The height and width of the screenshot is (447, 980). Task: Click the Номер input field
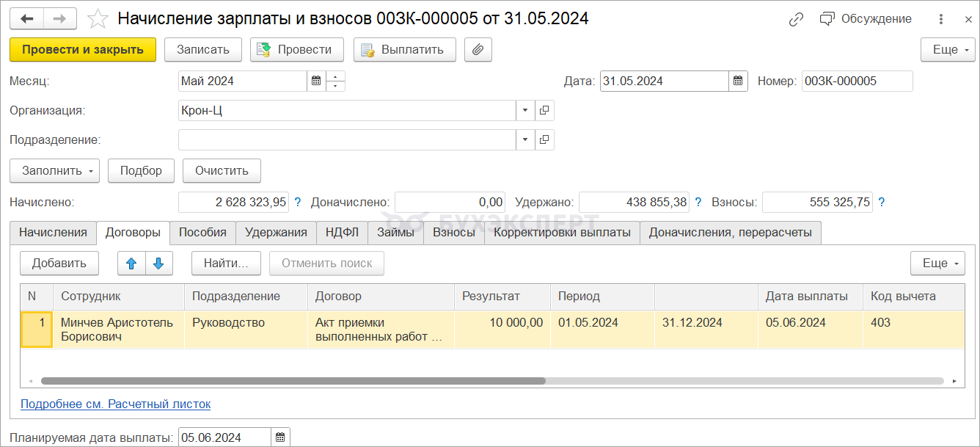tap(857, 81)
